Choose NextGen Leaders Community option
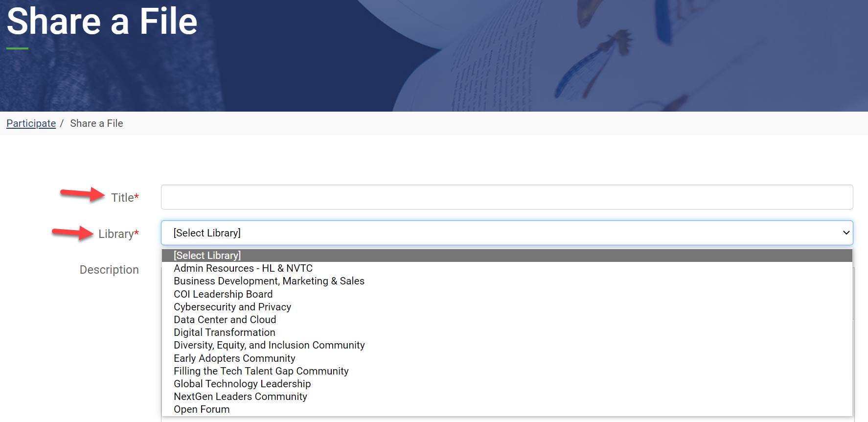868x422 pixels. [507, 397]
